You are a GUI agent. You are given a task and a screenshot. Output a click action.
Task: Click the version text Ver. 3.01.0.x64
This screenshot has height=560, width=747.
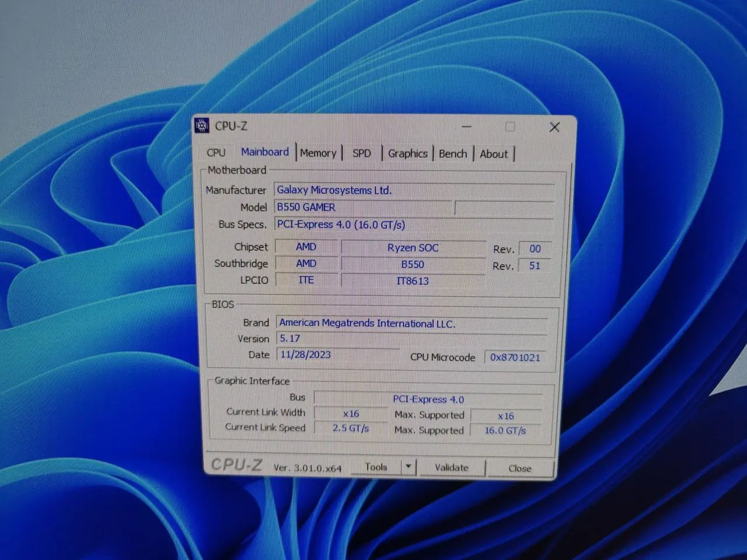point(308,467)
